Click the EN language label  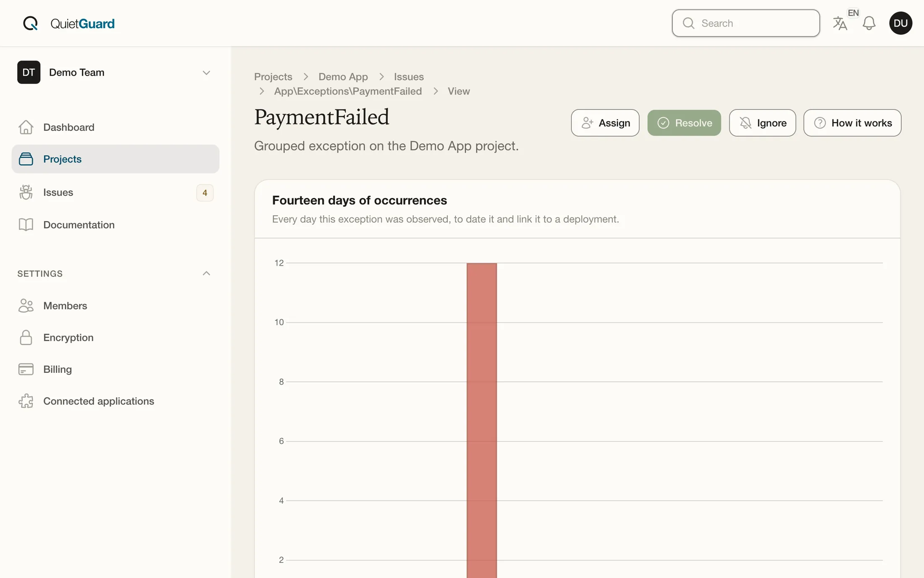[x=853, y=13]
